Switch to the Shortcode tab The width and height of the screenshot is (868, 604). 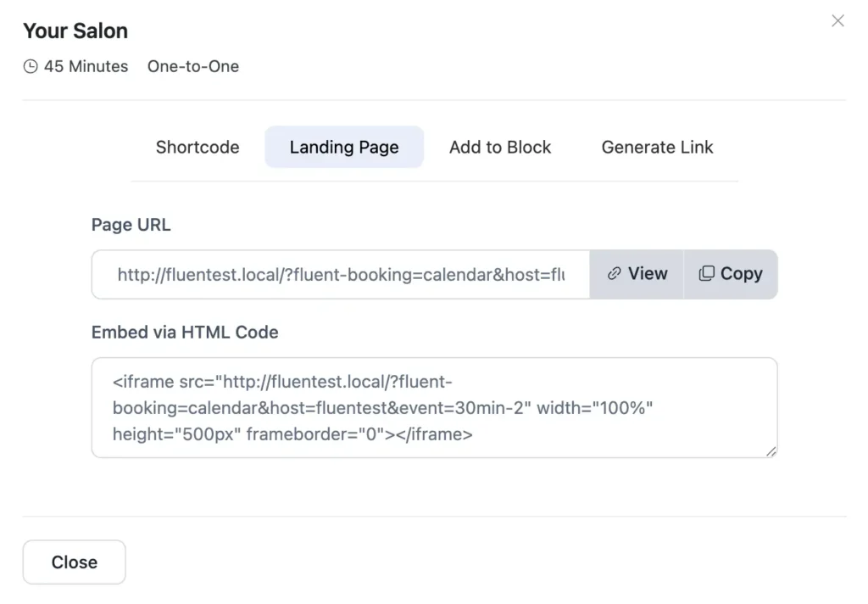pyautogui.click(x=197, y=147)
